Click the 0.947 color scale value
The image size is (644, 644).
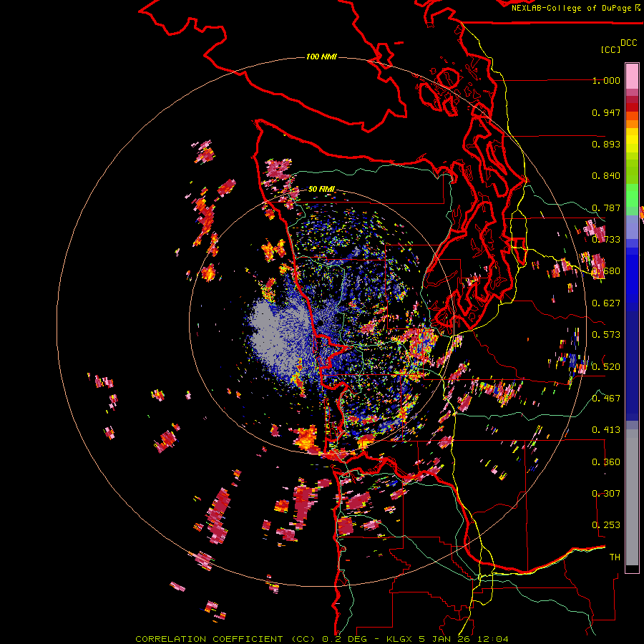tap(606, 112)
